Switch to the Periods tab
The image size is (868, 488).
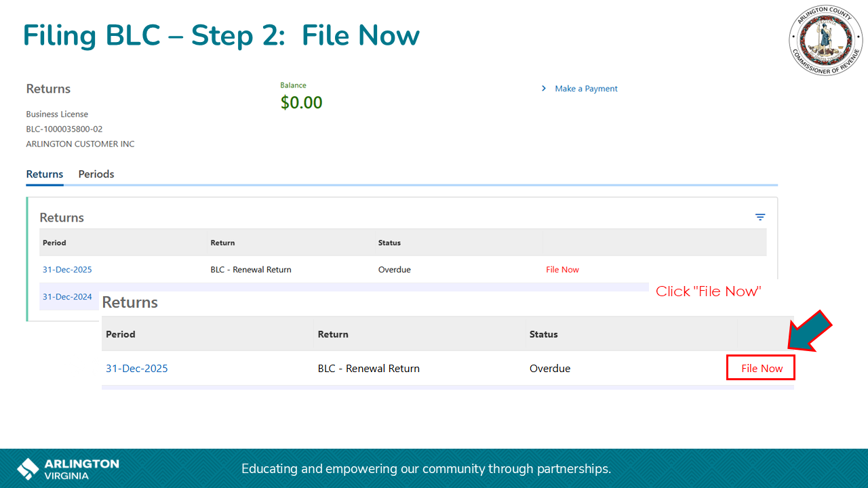point(96,174)
